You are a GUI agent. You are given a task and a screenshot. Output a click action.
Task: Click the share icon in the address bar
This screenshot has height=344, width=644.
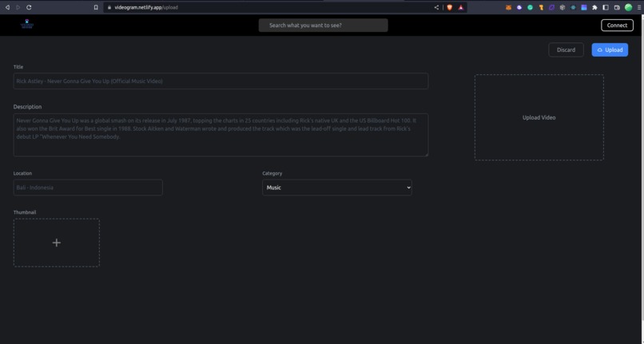[436, 7]
